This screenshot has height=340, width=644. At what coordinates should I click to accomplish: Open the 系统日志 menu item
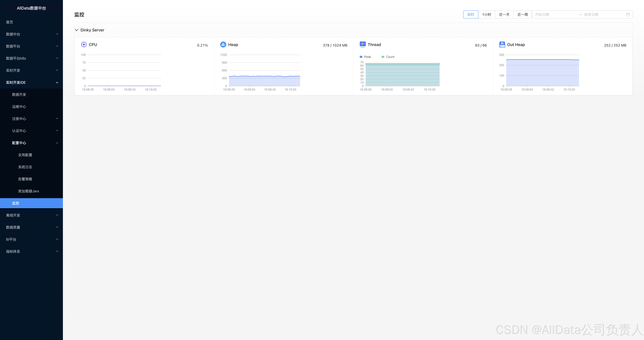(25, 167)
